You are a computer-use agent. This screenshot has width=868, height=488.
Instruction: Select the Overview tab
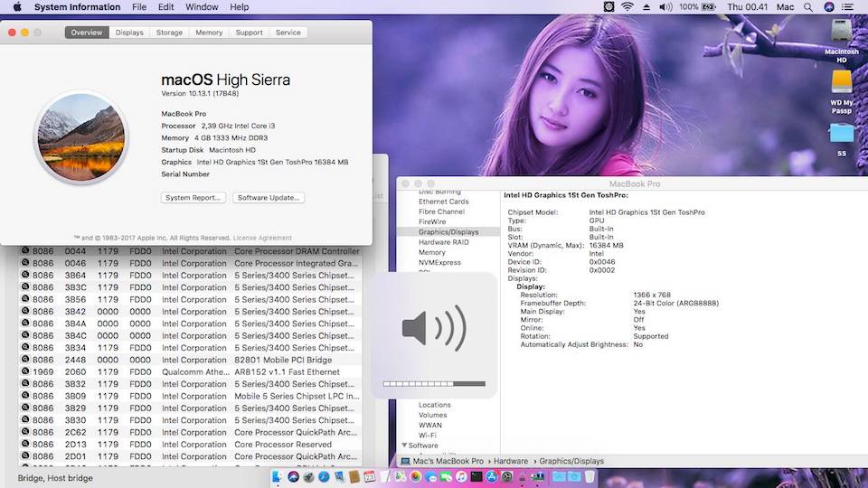point(87,33)
